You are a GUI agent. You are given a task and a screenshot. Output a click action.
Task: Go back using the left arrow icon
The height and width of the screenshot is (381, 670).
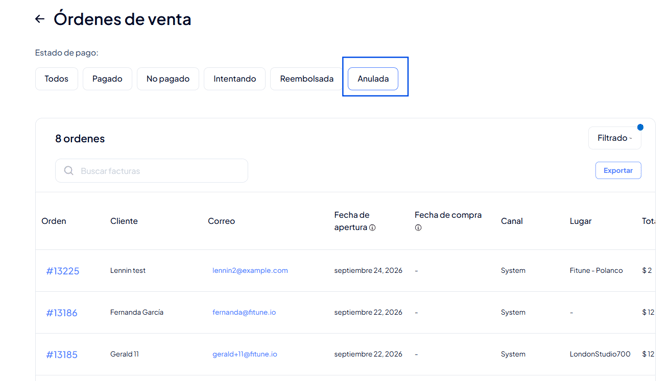coord(40,19)
